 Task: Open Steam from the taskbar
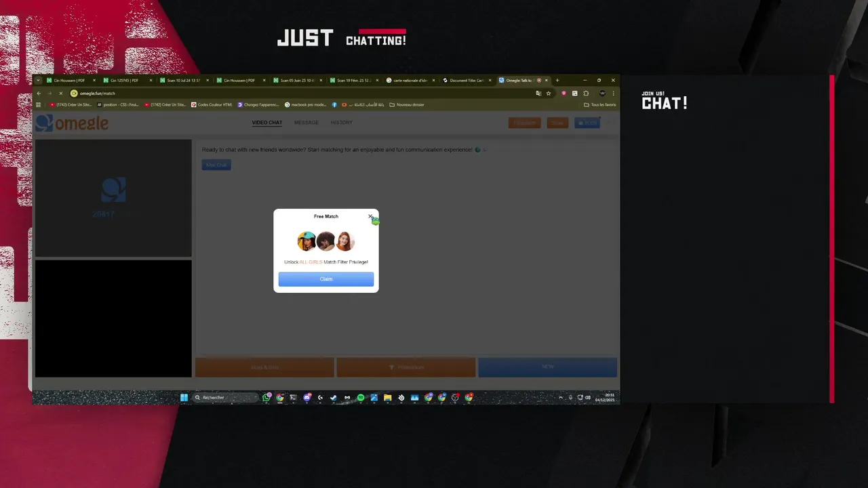pos(333,397)
